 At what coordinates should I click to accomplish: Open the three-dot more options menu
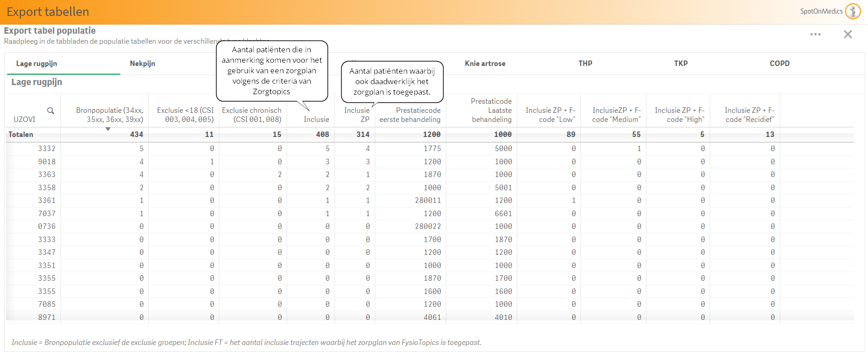(x=815, y=35)
